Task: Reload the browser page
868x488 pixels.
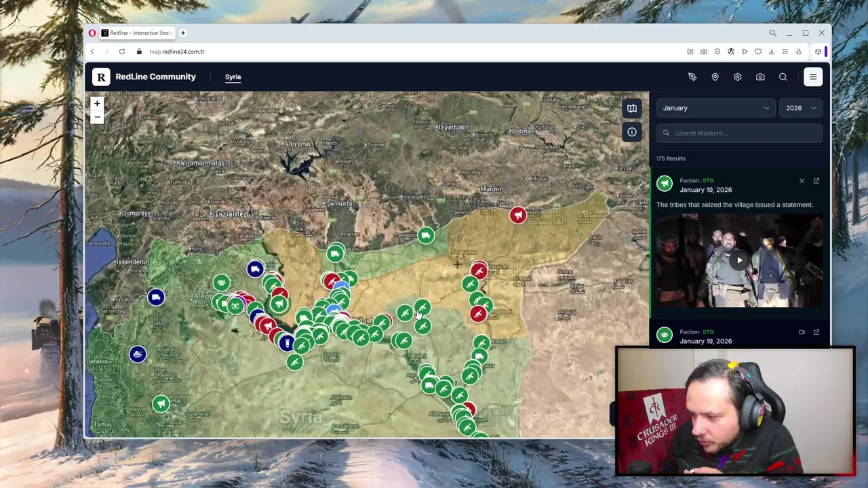Action: (x=122, y=52)
